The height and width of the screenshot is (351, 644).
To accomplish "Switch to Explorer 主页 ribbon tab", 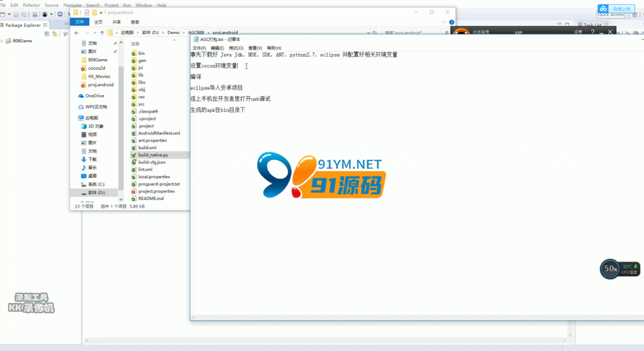I will pos(98,22).
